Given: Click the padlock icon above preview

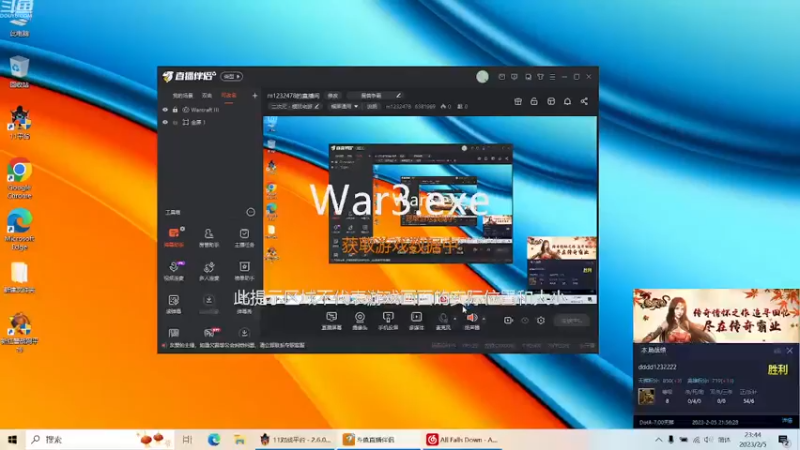Looking at the screenshot, I should (x=534, y=101).
